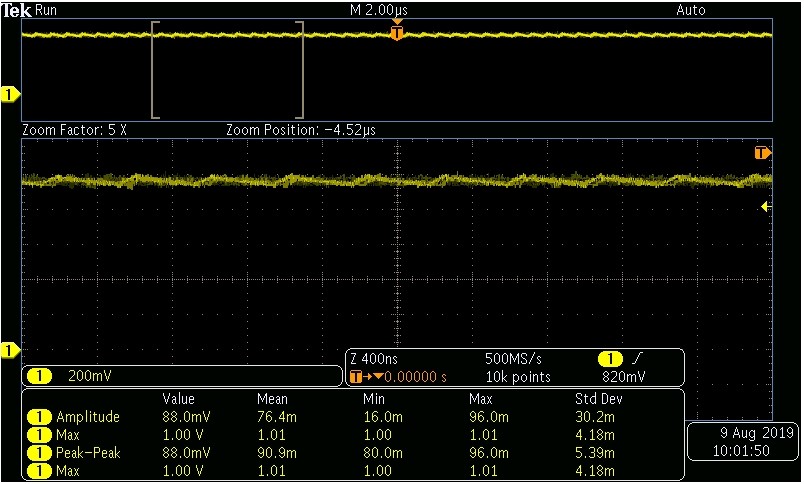Select right bracket of zoom box

coord(300,70)
